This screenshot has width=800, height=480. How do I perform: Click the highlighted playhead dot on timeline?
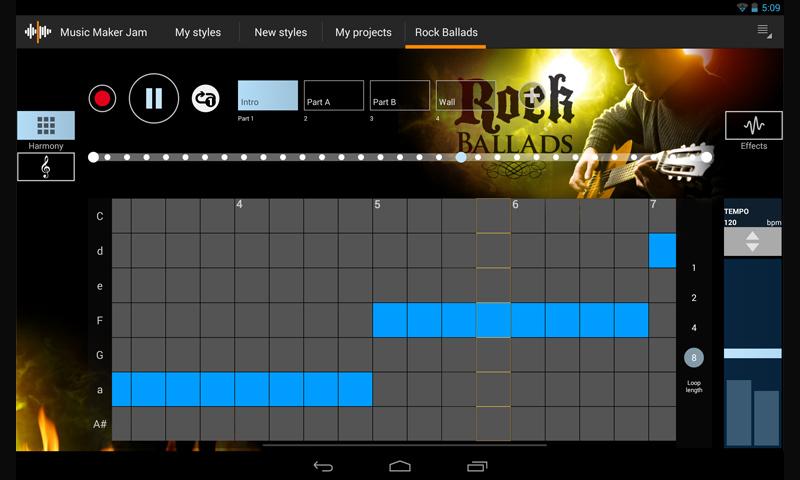461,157
